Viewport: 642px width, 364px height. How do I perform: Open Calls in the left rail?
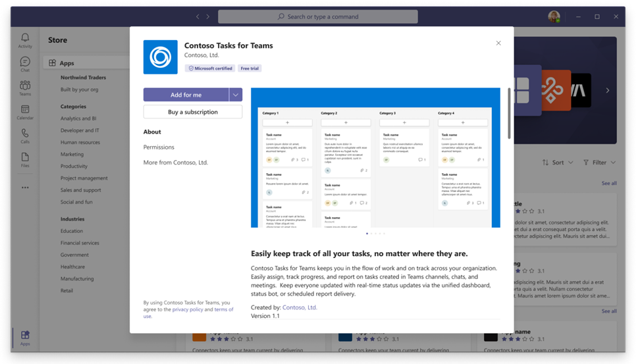25,136
